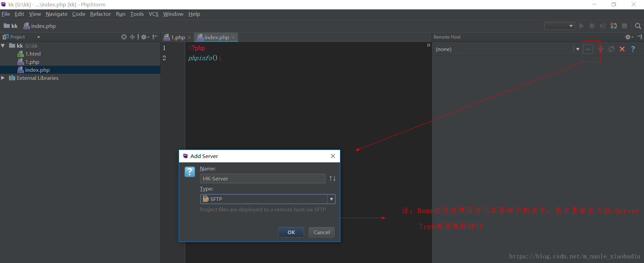This screenshot has width=644, height=263.
Task: Click the Debug bug icon in toolbar
Action: (592, 26)
